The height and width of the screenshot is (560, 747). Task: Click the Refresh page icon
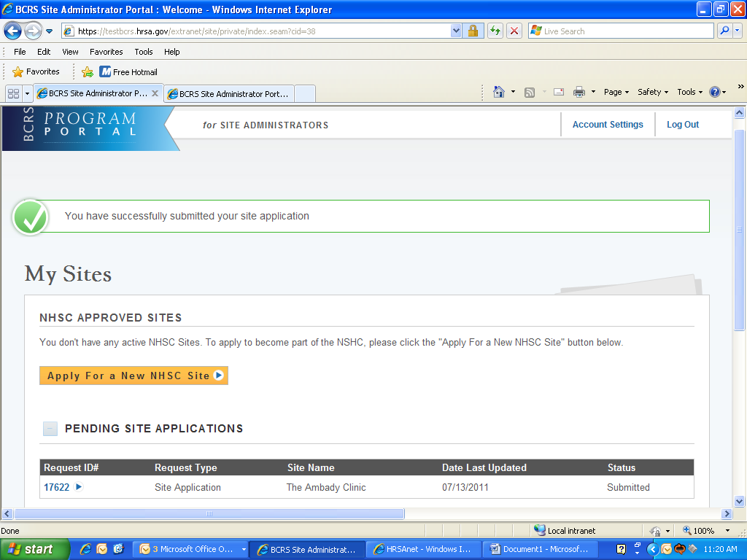(x=495, y=31)
